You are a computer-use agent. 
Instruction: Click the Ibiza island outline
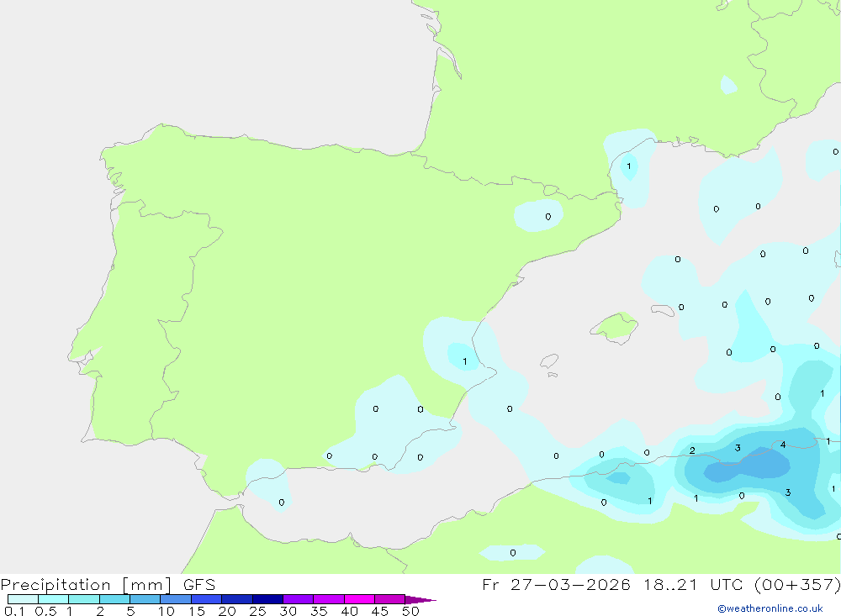point(549,361)
